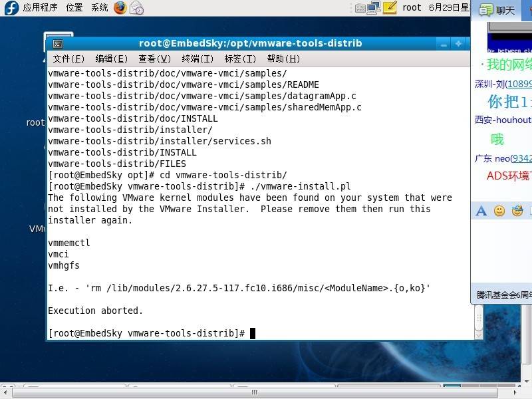Click the keyboard indicator in top panel
Image resolution: width=532 pixels, height=399 pixels.
pos(360,8)
